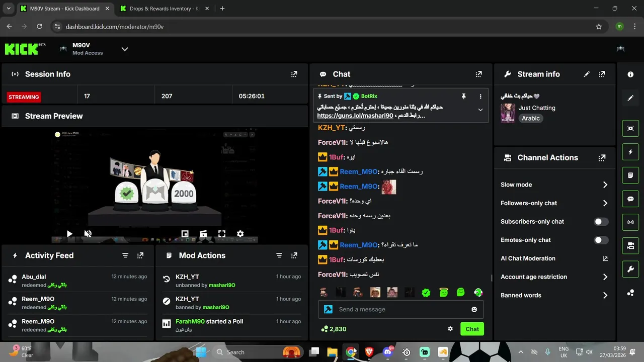Pop out the Activity Feed panel
The height and width of the screenshot is (362, 644).
click(x=140, y=255)
